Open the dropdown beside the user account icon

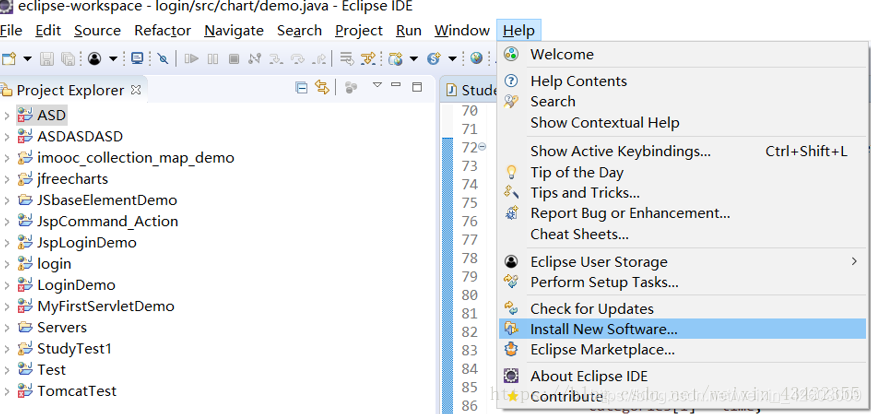pos(113,58)
